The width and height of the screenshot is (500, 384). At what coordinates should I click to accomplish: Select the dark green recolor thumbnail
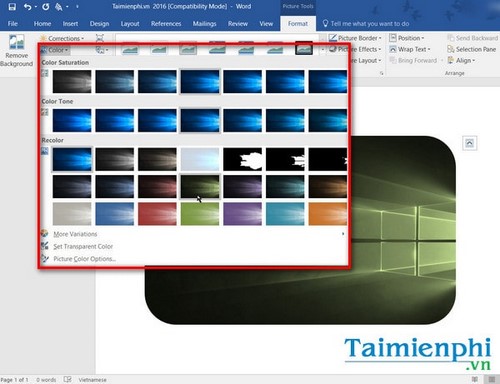point(200,186)
